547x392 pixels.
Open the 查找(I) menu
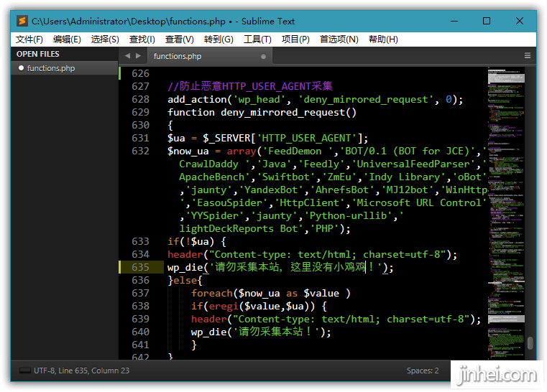(142, 39)
